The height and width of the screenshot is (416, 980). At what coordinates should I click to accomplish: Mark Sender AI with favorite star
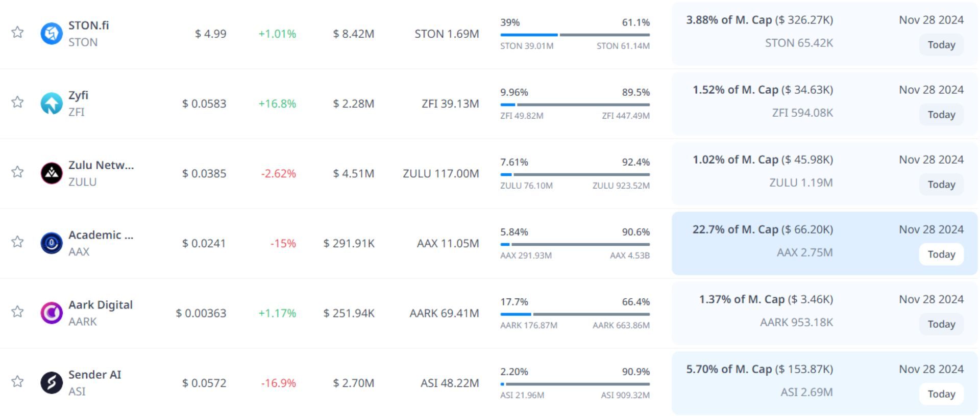(x=17, y=382)
